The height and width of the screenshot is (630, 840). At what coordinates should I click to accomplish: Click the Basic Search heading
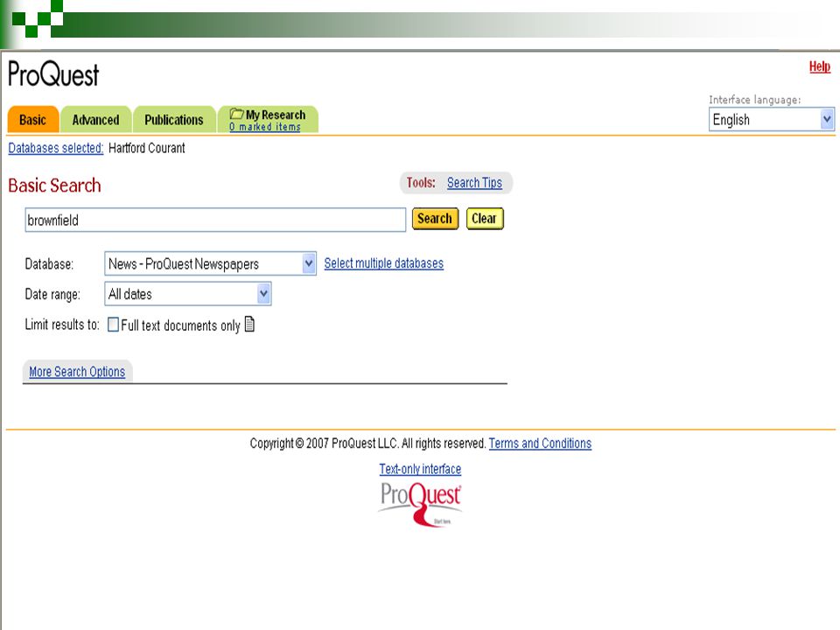(x=54, y=185)
